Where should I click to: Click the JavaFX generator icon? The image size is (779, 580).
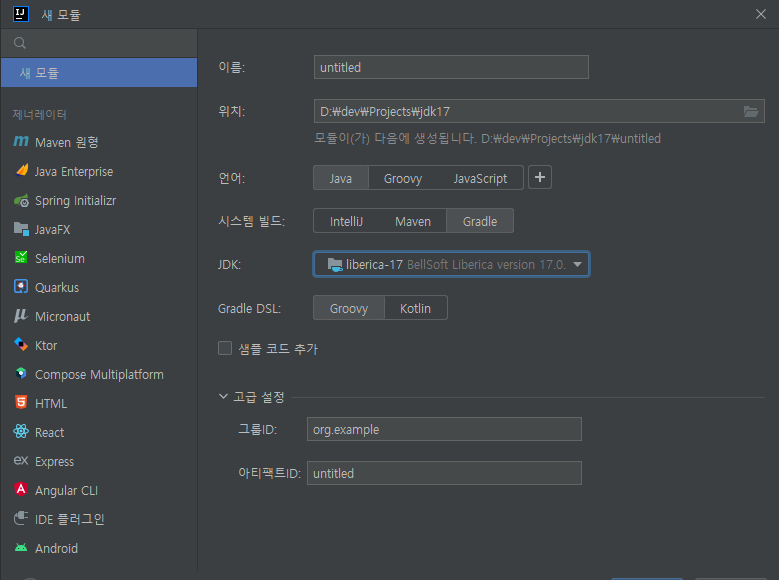click(x=21, y=229)
